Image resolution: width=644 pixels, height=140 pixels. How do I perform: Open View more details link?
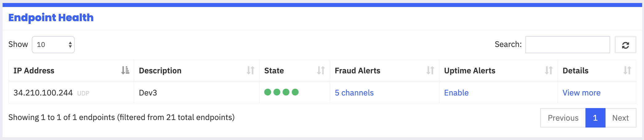[x=582, y=93]
